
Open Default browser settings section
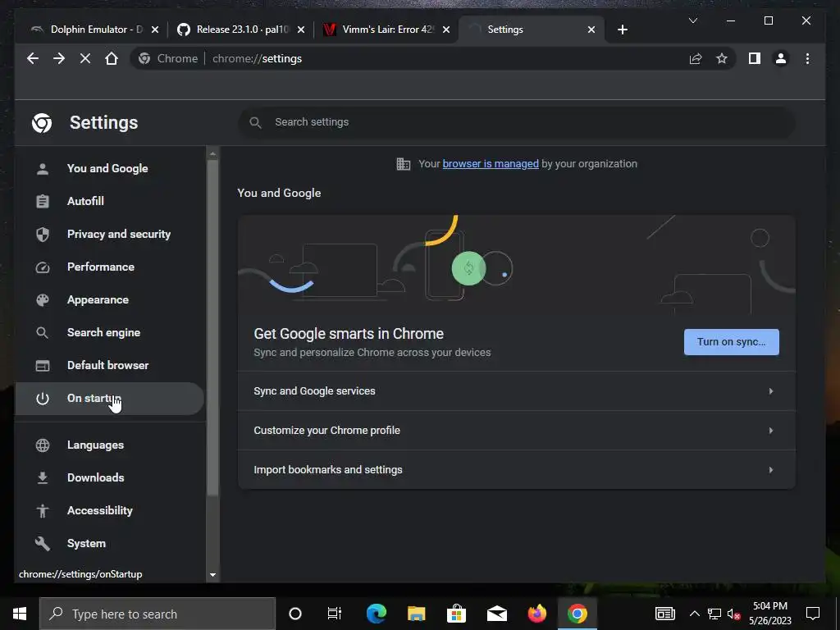109,365
